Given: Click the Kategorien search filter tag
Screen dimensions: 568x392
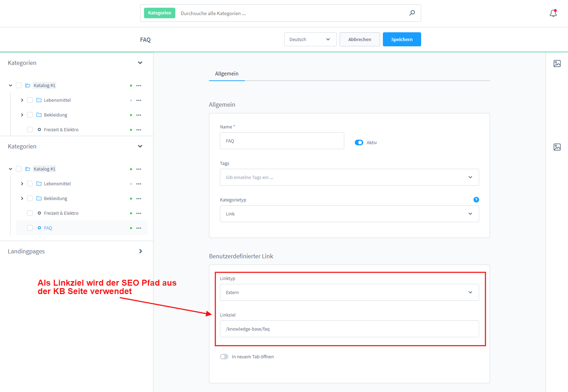Looking at the screenshot, I should (159, 13).
